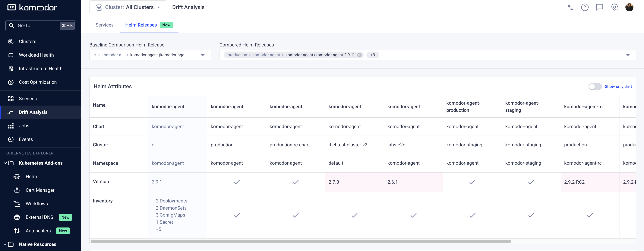Switch to the Services tab
This screenshot has height=251, width=644.
[105, 25]
